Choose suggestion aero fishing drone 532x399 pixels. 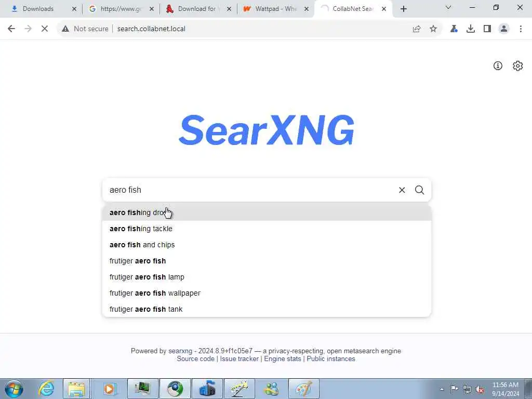[267, 212]
